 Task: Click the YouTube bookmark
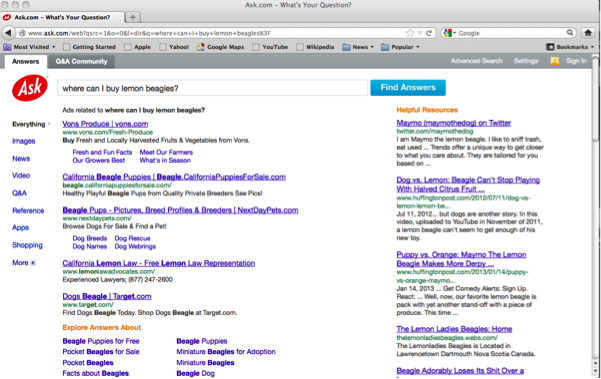pyautogui.click(x=270, y=47)
